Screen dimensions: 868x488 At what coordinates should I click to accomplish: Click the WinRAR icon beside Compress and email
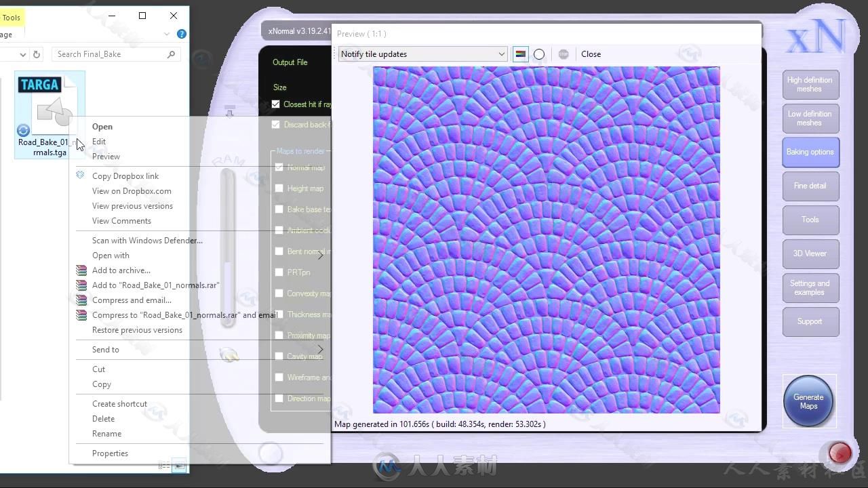click(81, 300)
